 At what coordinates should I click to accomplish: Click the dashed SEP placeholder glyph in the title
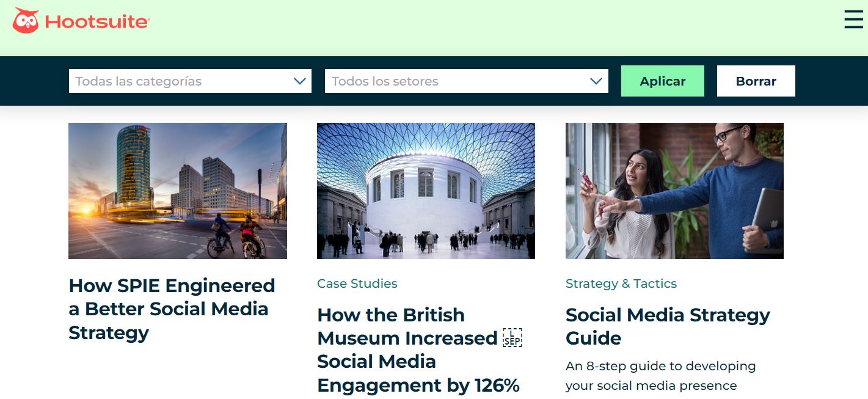click(512, 338)
